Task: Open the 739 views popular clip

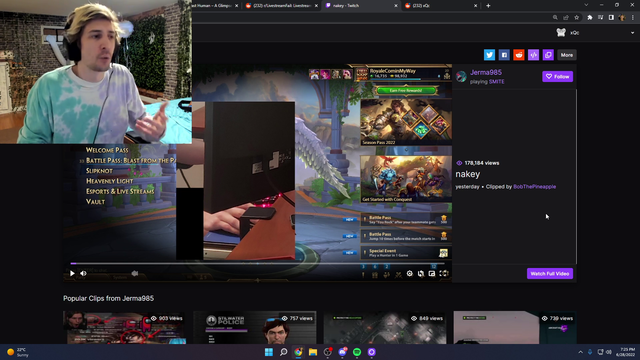Action: [515, 327]
